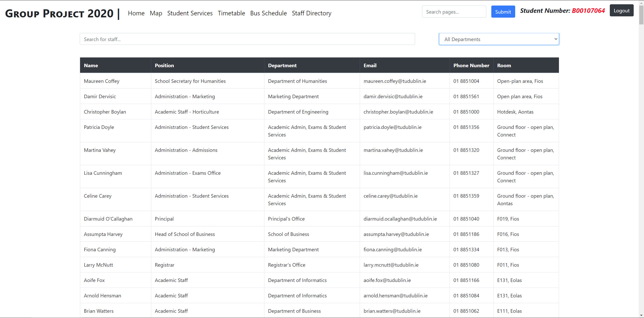
Task: Click email lisa.cunningham@tudublin.ie
Action: [x=395, y=173]
